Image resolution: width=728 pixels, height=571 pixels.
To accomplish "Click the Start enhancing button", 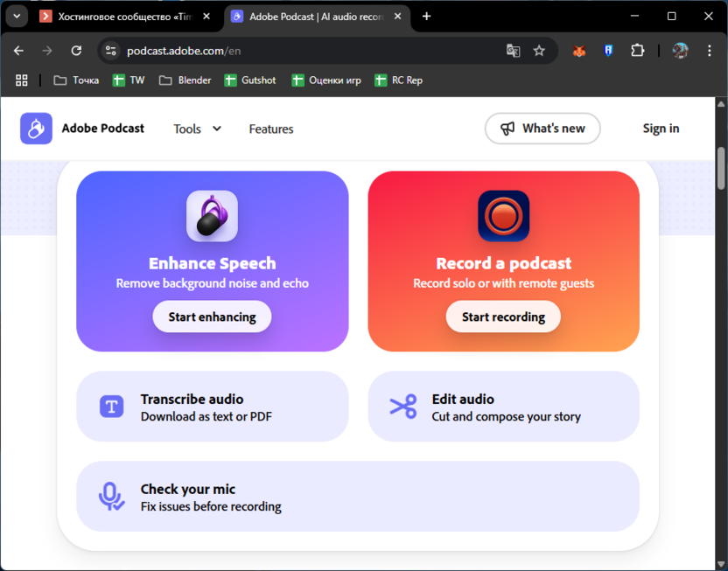I will (212, 317).
